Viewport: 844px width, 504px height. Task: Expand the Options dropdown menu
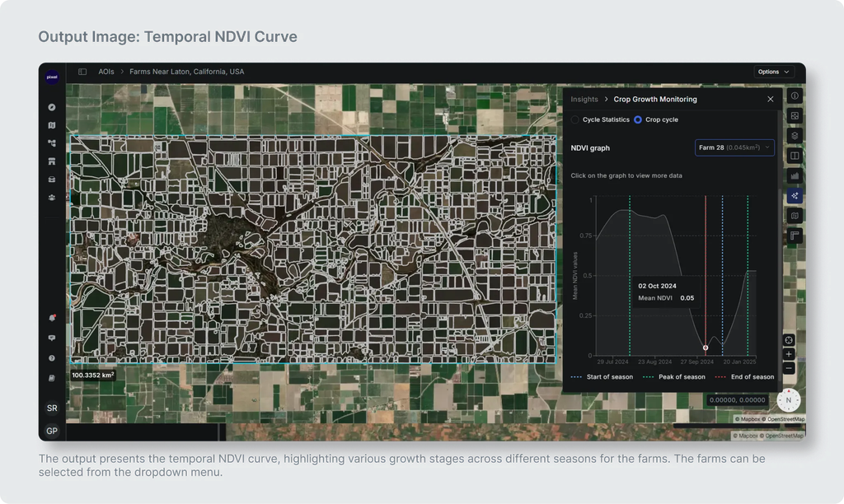point(773,72)
